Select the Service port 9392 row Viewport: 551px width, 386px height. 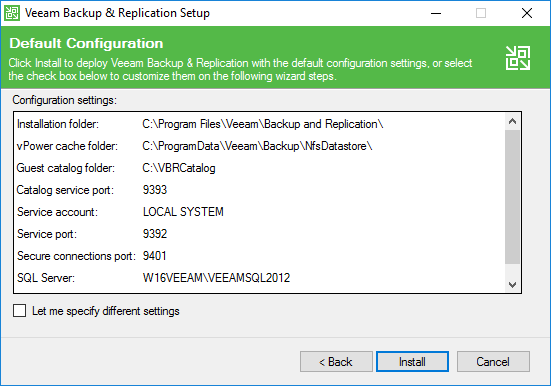pyautogui.click(x=259, y=234)
